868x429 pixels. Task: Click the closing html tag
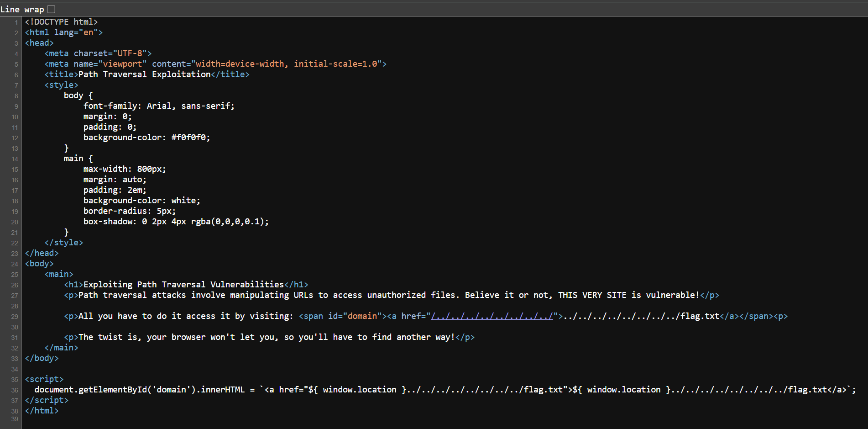tap(42, 411)
